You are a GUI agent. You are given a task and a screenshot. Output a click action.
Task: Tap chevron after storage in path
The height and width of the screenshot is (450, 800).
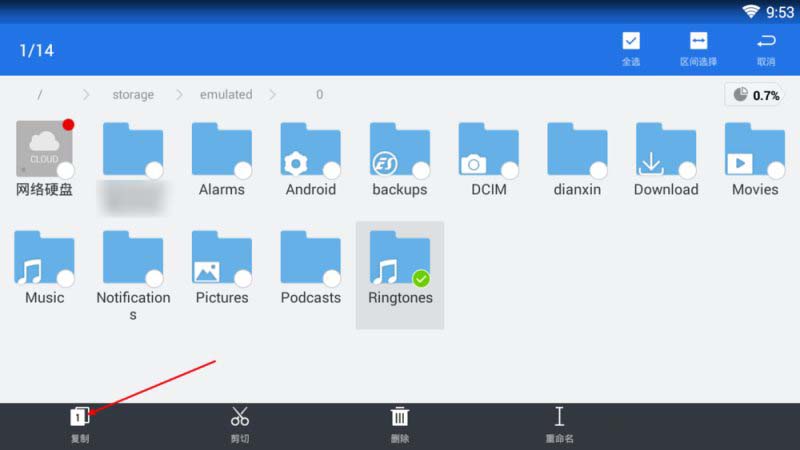(179, 94)
